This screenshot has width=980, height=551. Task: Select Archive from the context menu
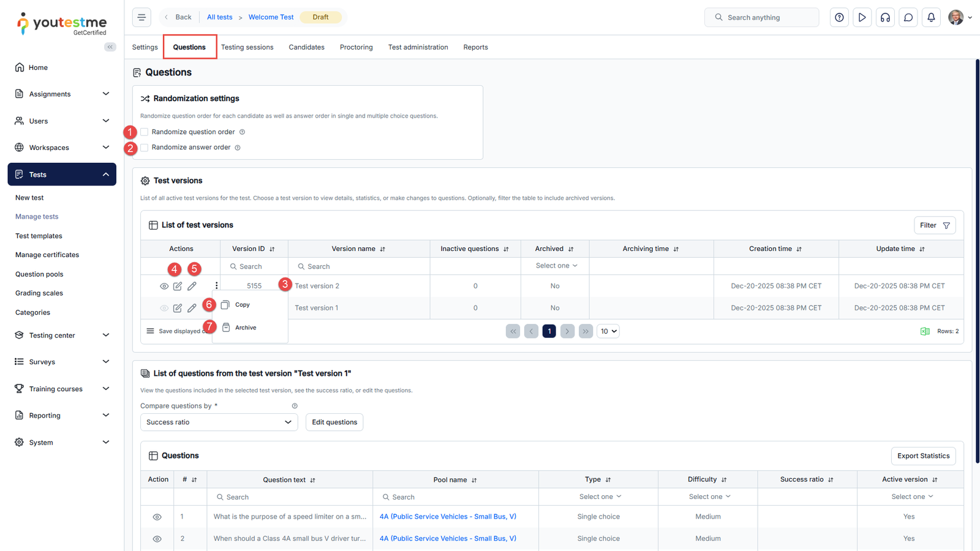[x=245, y=328]
